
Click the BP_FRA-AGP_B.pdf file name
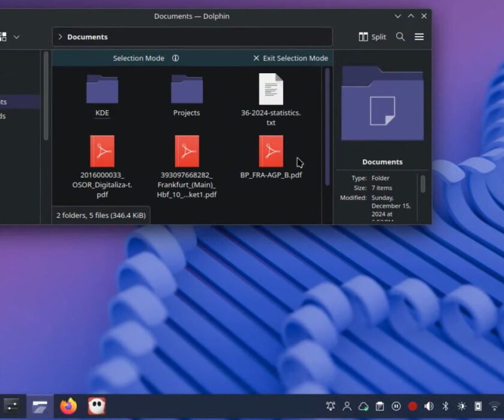point(271,175)
